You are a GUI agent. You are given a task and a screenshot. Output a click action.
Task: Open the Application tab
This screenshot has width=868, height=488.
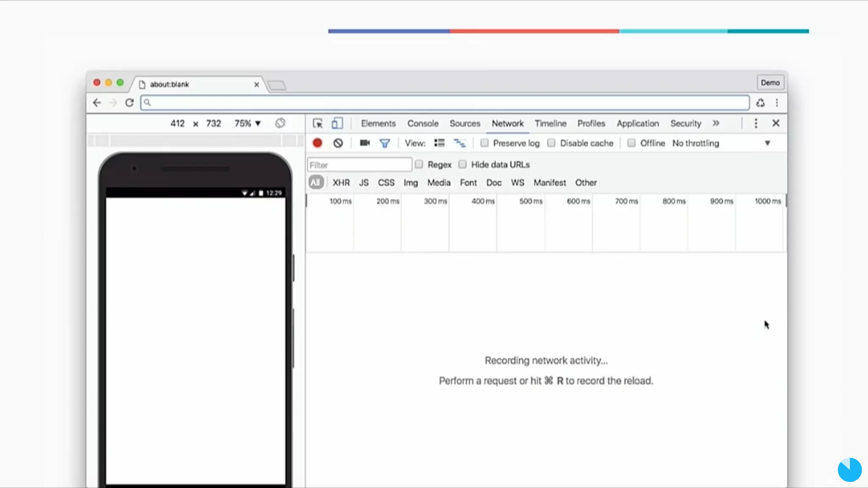coord(637,123)
